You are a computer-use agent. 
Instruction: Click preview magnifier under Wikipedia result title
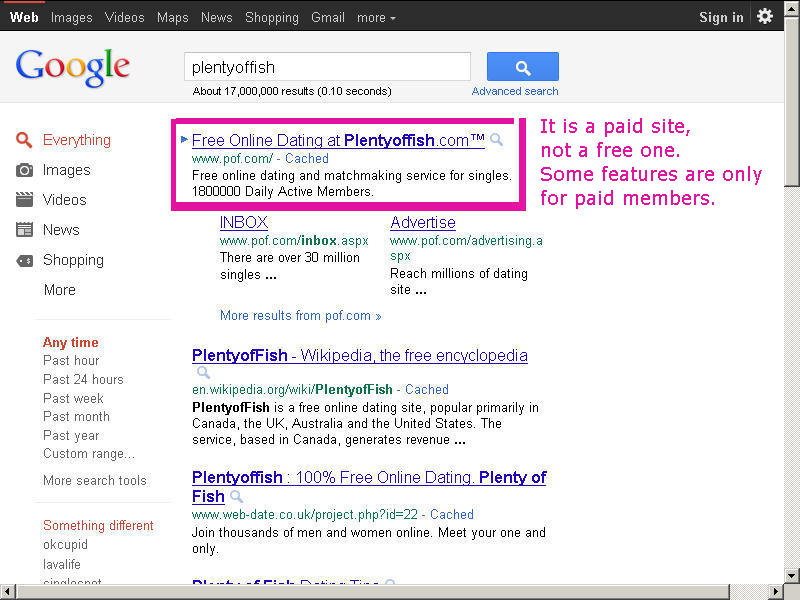pyautogui.click(x=203, y=372)
